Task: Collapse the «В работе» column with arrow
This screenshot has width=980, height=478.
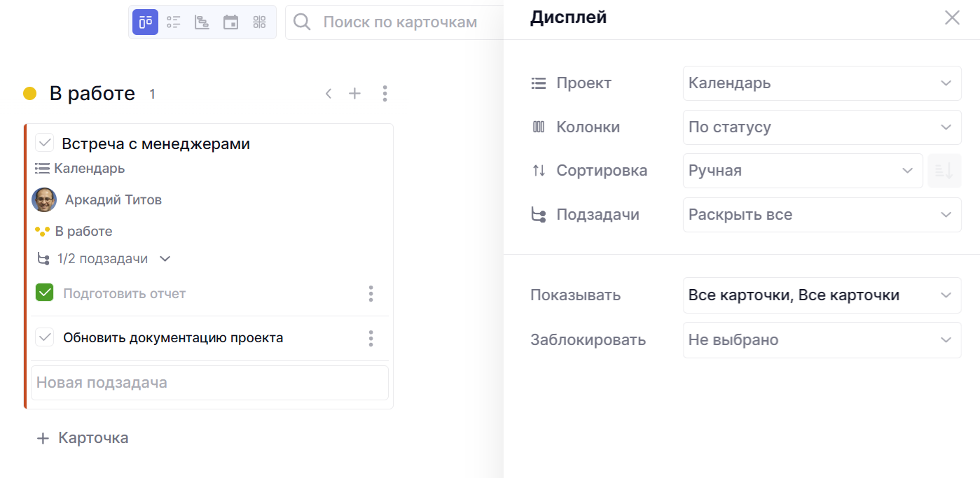Action: (x=328, y=94)
